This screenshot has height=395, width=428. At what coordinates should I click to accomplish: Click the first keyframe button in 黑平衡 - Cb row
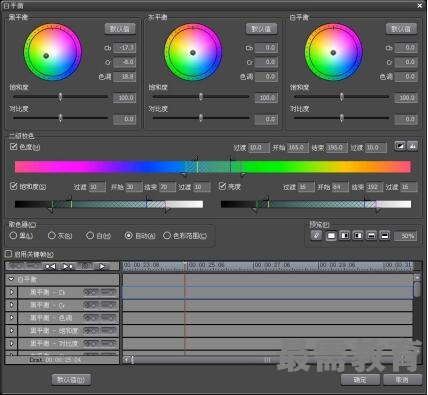(90, 292)
